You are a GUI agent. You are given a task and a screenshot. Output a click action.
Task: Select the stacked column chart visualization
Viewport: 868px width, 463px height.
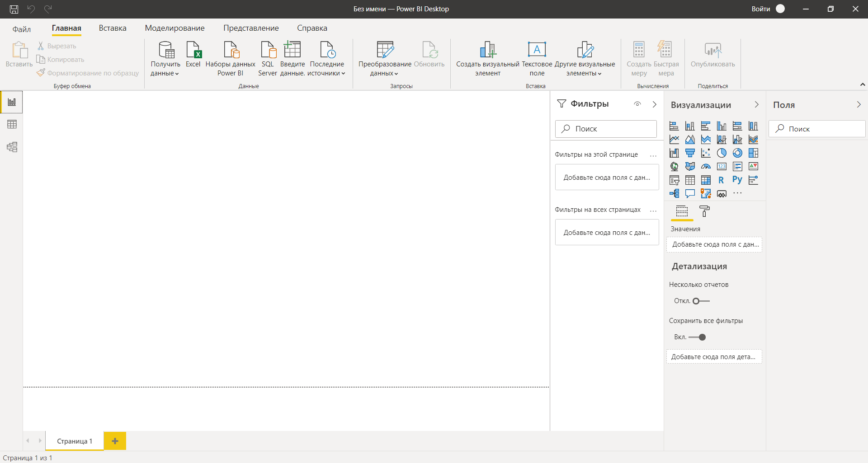tap(690, 126)
